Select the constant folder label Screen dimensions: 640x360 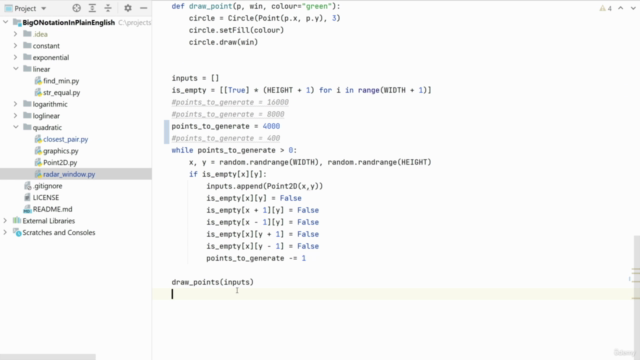click(x=46, y=46)
